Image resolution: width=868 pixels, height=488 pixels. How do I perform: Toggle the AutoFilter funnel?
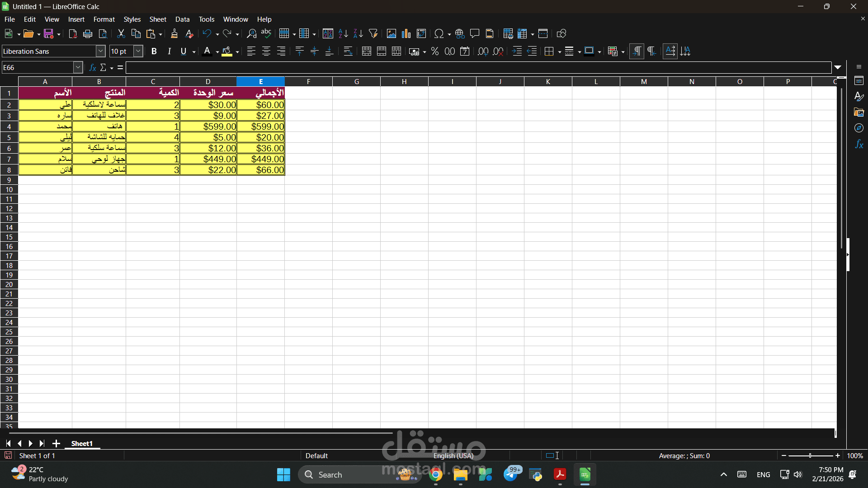click(x=373, y=33)
